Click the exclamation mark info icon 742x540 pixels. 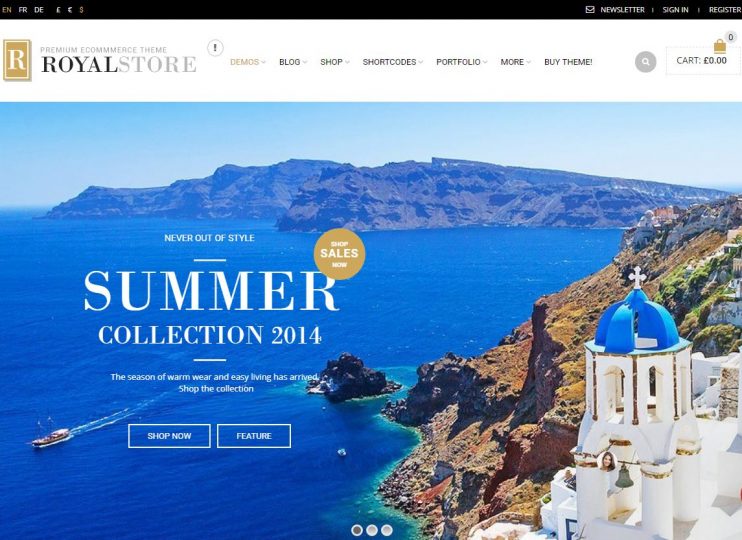pos(215,48)
